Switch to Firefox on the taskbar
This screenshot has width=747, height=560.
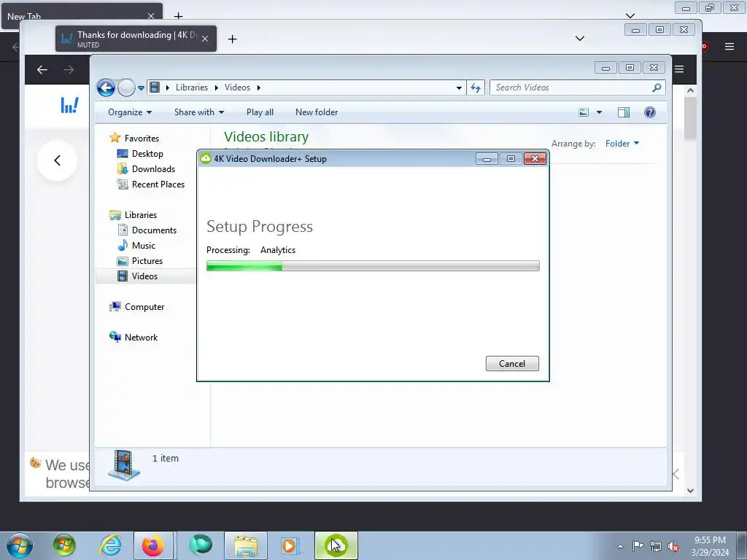153,545
